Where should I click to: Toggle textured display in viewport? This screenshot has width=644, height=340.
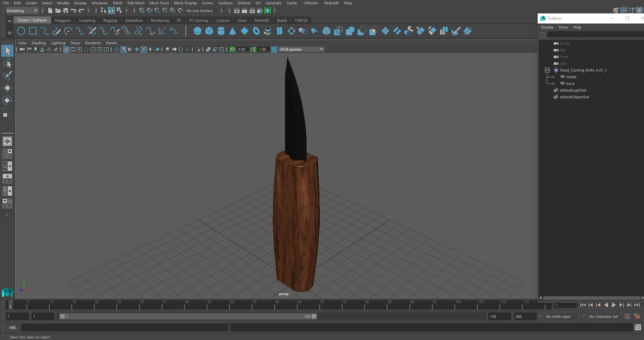coord(144,49)
